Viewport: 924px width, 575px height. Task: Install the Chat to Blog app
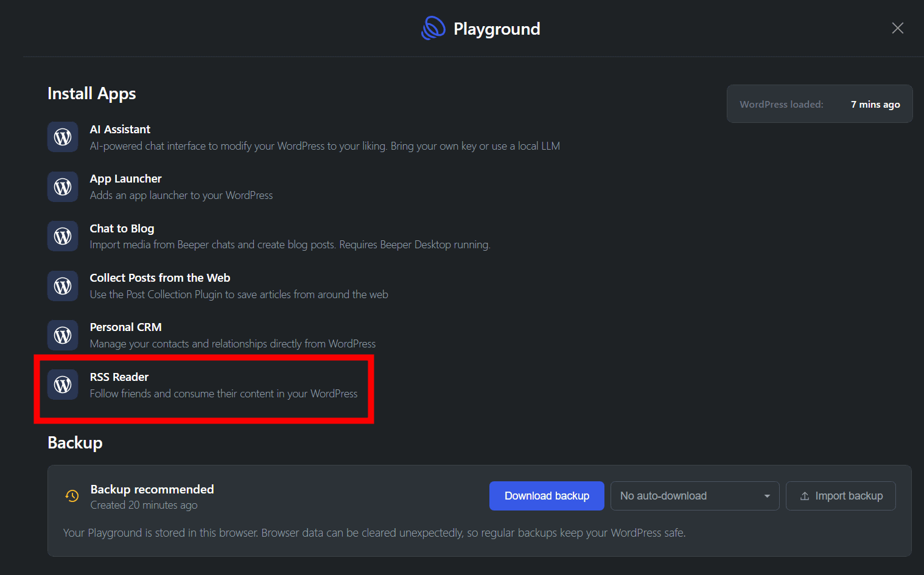122,229
